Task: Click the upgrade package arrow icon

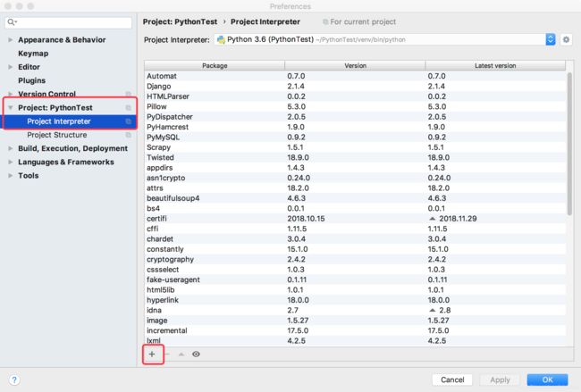Action: (181, 354)
